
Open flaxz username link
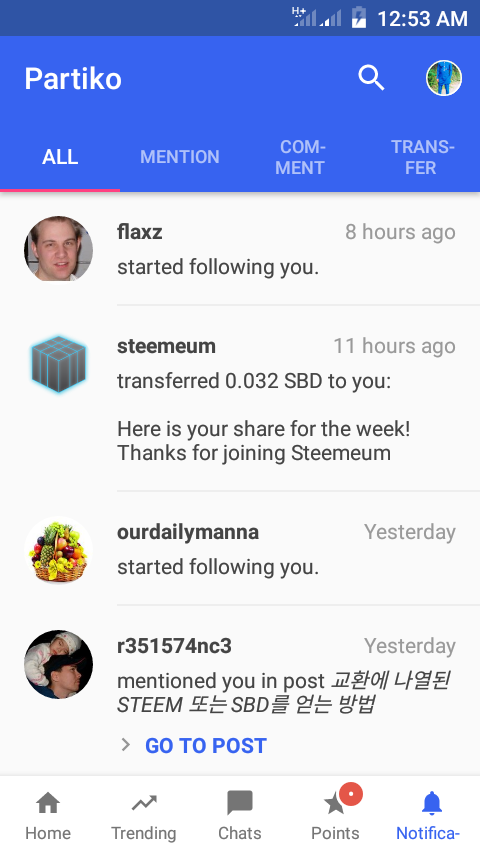click(x=139, y=232)
